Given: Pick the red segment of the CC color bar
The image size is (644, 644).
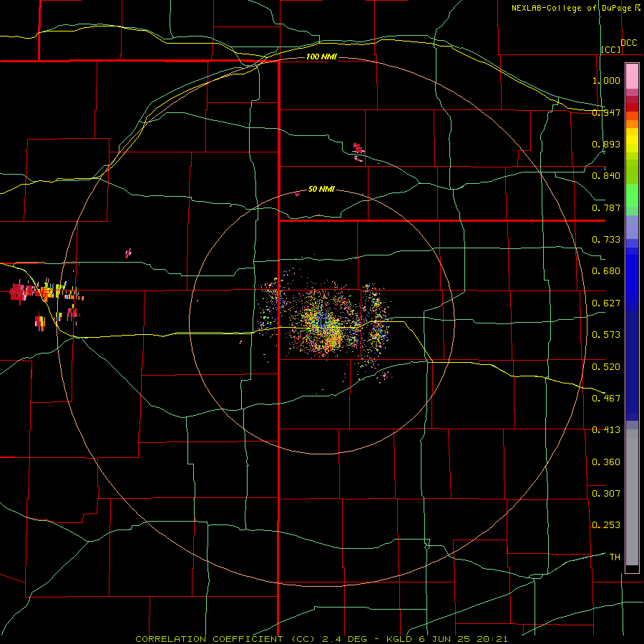Looking at the screenshot, I should click(632, 107).
